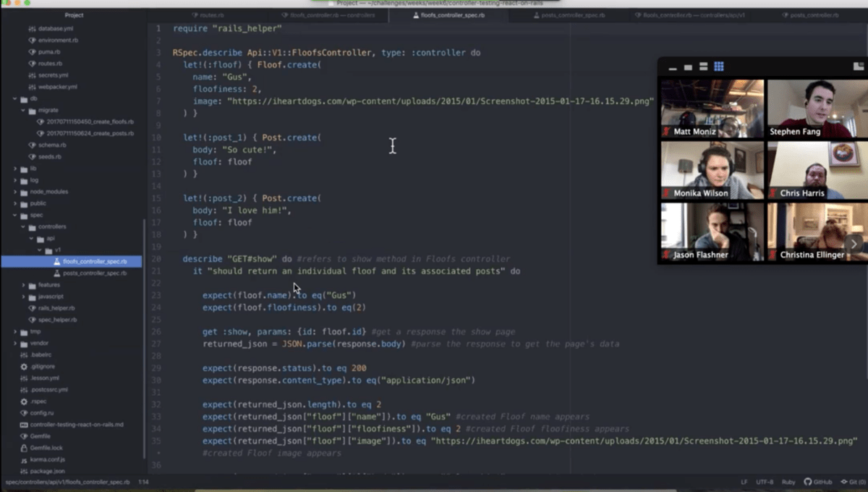The image size is (868, 492).
Task: Click the GitHub label in the status bar
Action: click(822, 482)
